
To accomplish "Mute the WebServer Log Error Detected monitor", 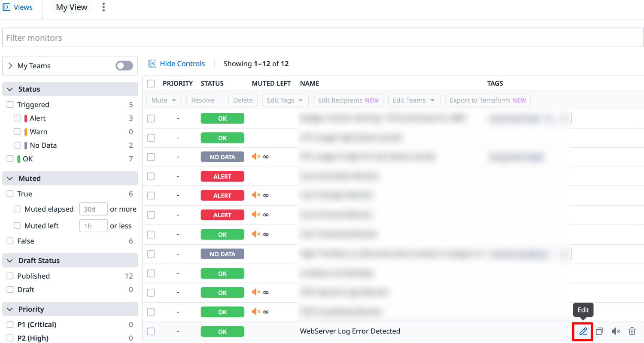I will [x=616, y=331].
